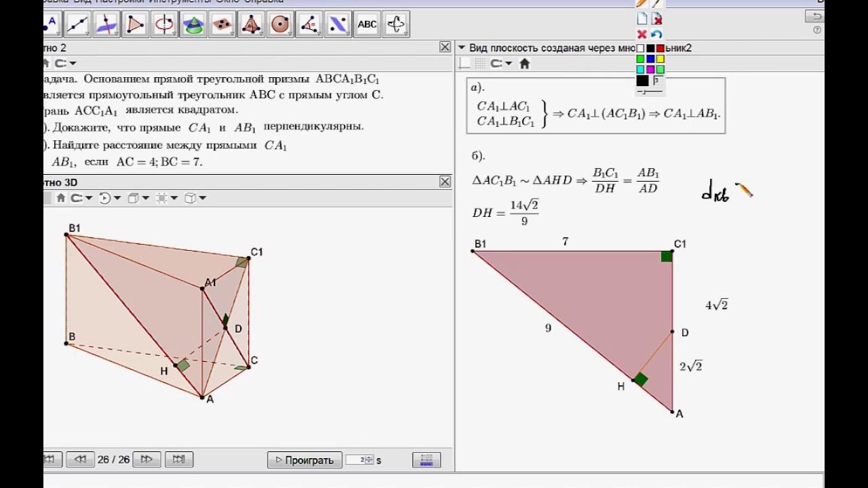Select the Line through two points tool
The image size is (868, 488).
[x=77, y=24]
